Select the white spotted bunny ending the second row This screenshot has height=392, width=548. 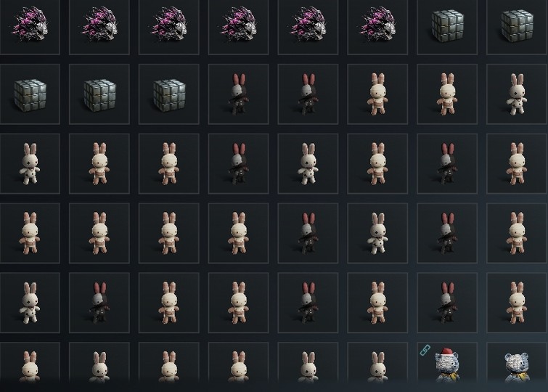[x=517, y=94]
